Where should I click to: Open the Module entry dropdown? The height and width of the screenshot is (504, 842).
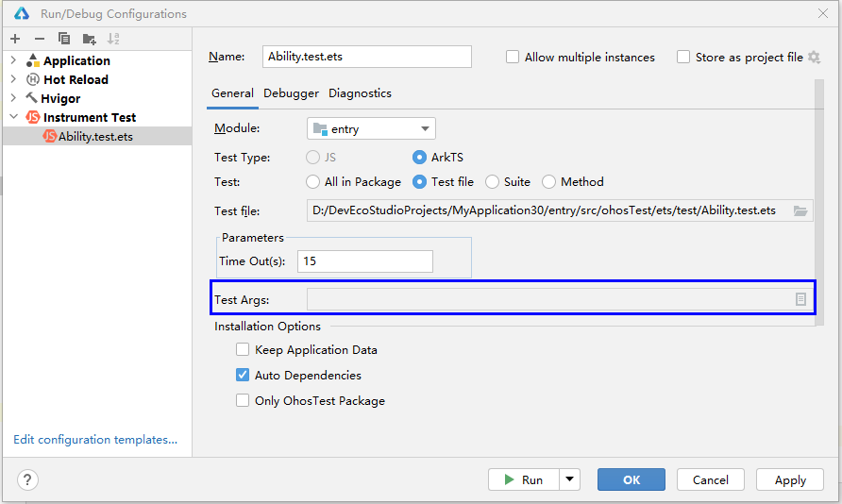[x=371, y=129]
